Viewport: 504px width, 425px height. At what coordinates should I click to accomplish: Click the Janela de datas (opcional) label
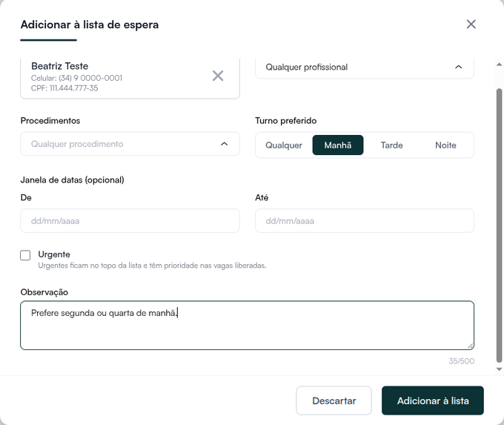(72, 179)
